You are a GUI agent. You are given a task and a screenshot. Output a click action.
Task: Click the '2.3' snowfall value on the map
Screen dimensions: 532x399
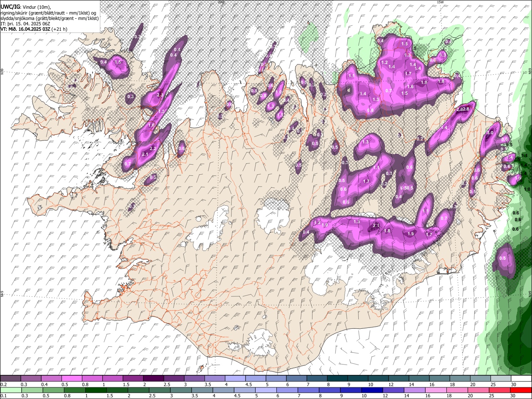tap(160, 95)
